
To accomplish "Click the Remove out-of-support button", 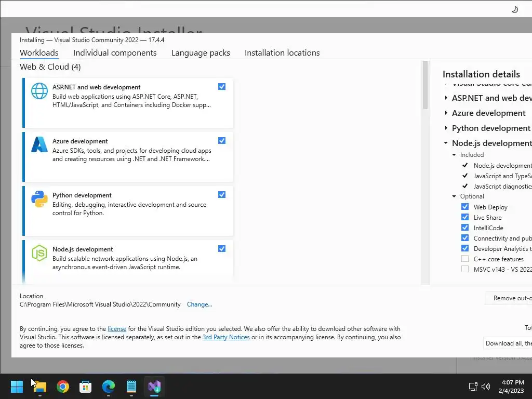I will [508, 298].
